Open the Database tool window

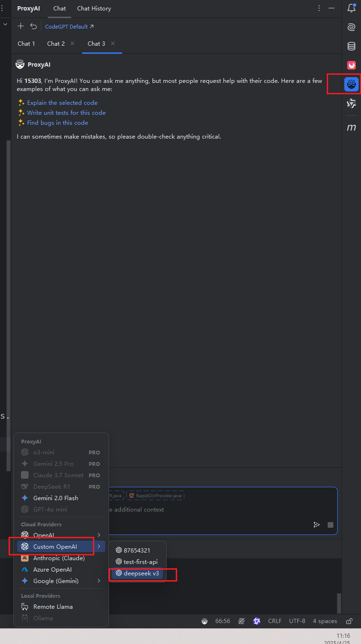coord(351,46)
